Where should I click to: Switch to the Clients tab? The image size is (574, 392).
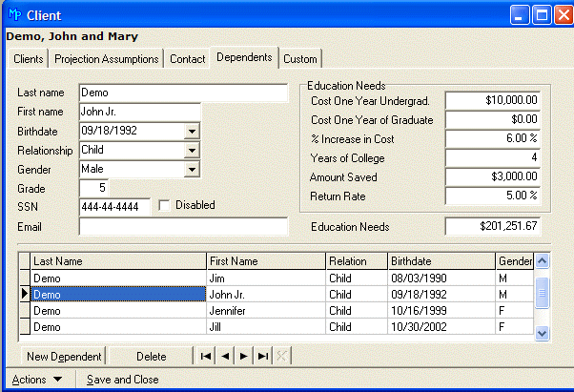tap(29, 59)
